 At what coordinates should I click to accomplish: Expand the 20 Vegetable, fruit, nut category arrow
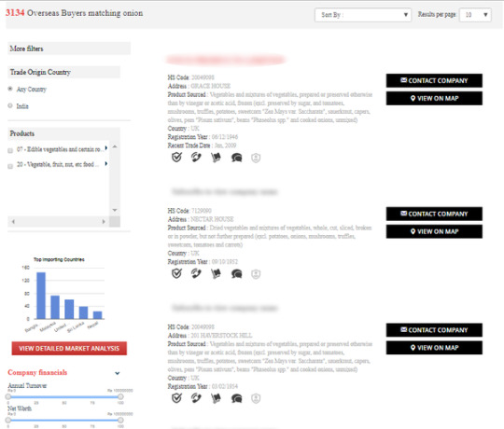106,164
